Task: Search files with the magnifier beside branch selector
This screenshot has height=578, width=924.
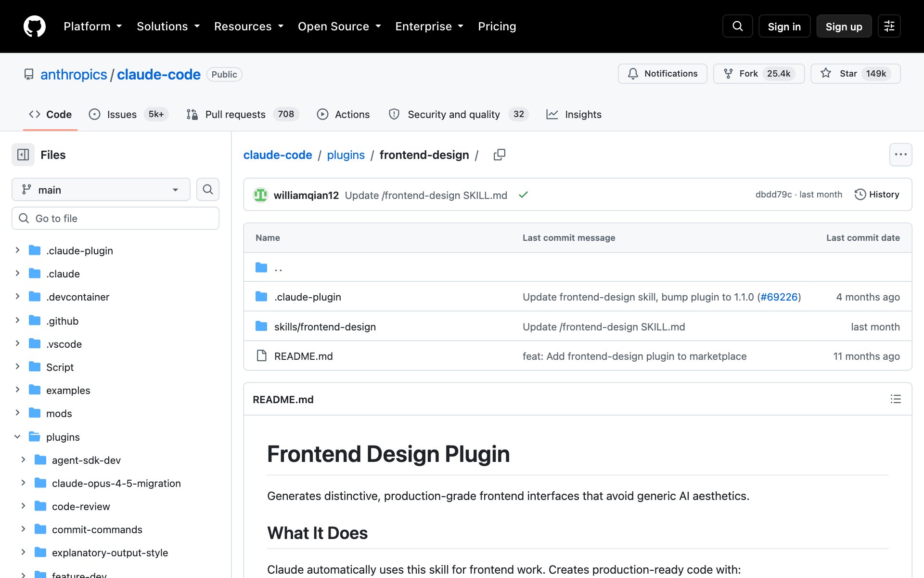Action: pyautogui.click(x=208, y=189)
